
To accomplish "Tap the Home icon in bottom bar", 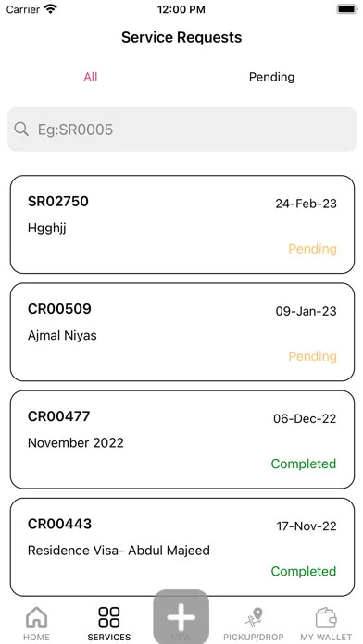I will 36,617.
